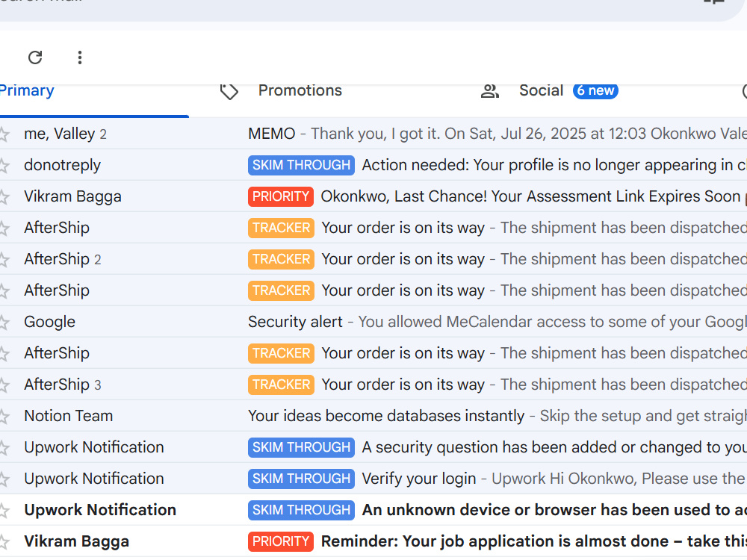Star the donotreply email
This screenshot has height=560, width=747.
point(4,166)
